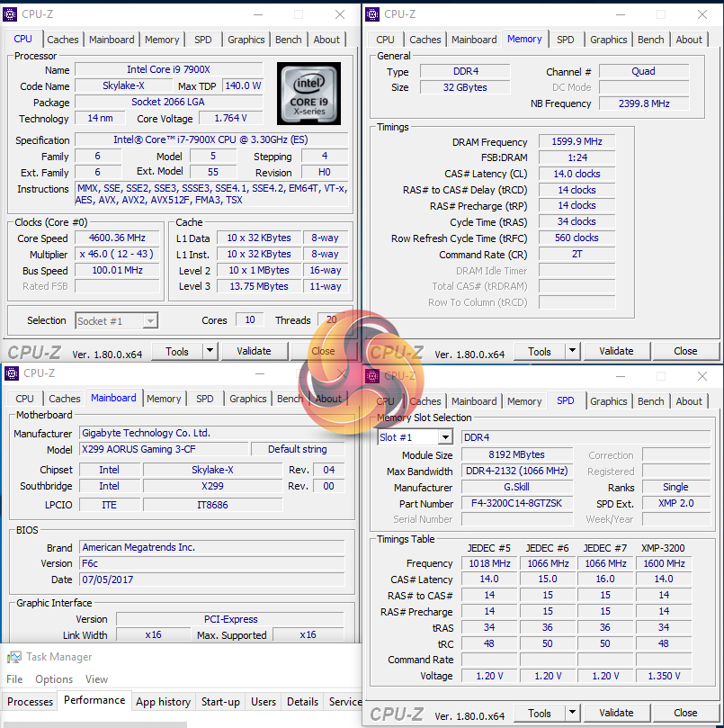724x728 pixels.
Task: Switch to Caches tab in CPU window
Action: pos(63,40)
